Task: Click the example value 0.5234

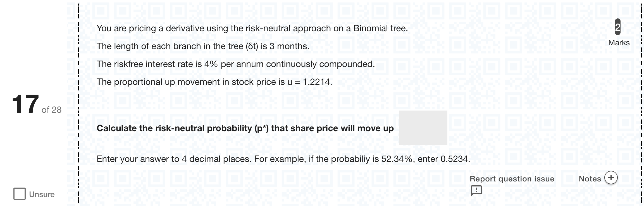Action: pos(454,159)
